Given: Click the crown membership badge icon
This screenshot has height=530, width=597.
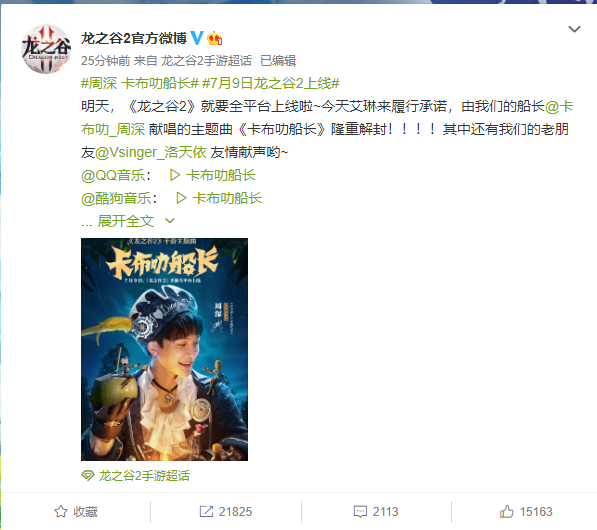Looking at the screenshot, I should (x=214, y=38).
